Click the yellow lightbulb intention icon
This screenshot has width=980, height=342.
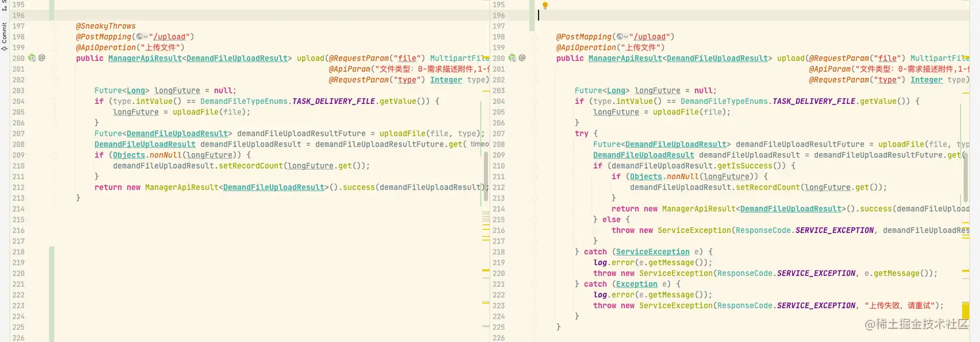click(545, 6)
